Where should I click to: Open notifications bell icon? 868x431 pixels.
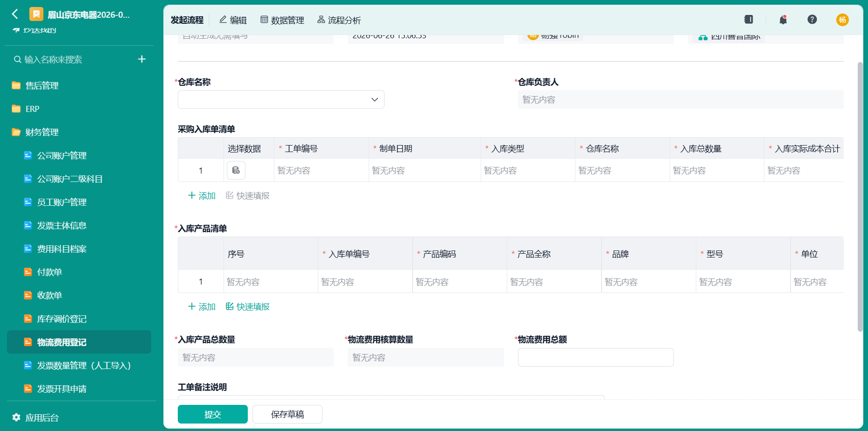point(783,20)
